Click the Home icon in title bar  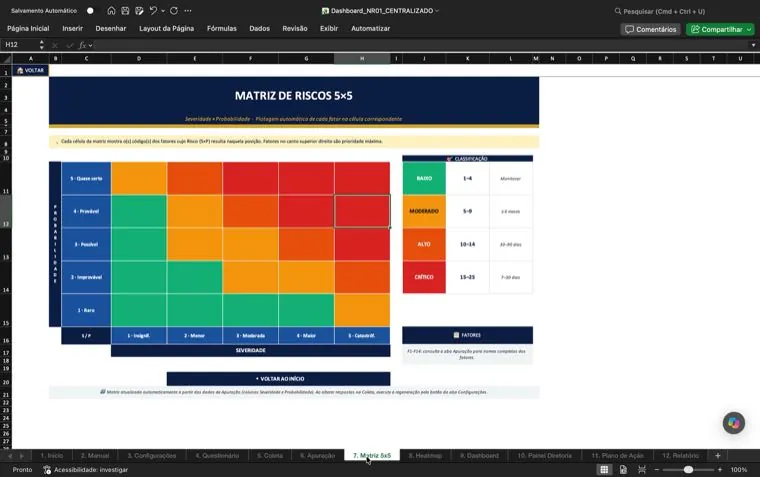point(111,11)
